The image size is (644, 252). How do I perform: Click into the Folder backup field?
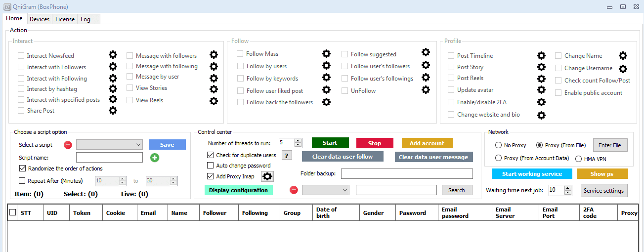[x=406, y=173]
